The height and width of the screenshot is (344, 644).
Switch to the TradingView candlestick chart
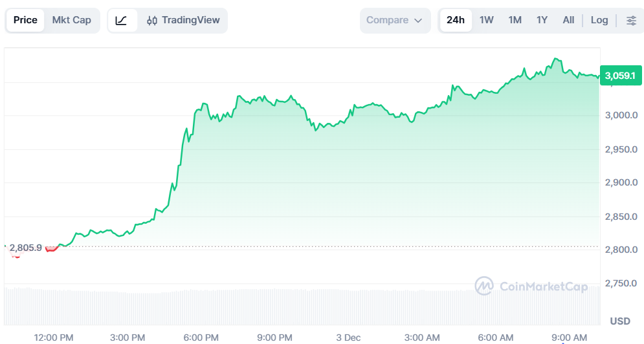click(183, 20)
